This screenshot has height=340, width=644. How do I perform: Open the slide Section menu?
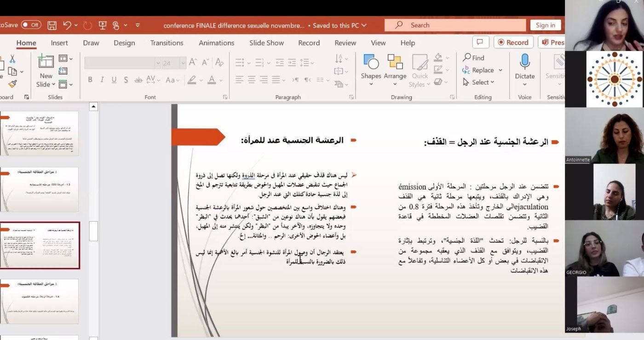coord(66,84)
